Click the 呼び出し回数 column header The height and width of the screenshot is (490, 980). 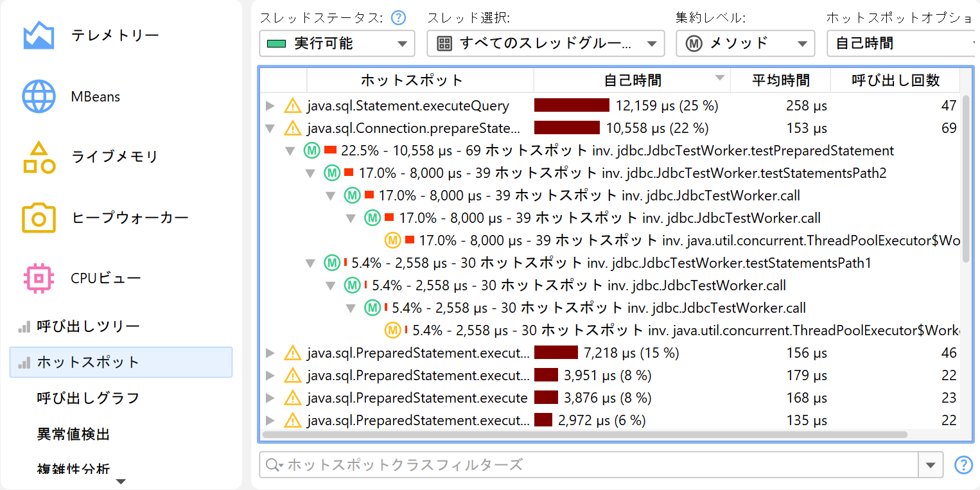(x=895, y=80)
